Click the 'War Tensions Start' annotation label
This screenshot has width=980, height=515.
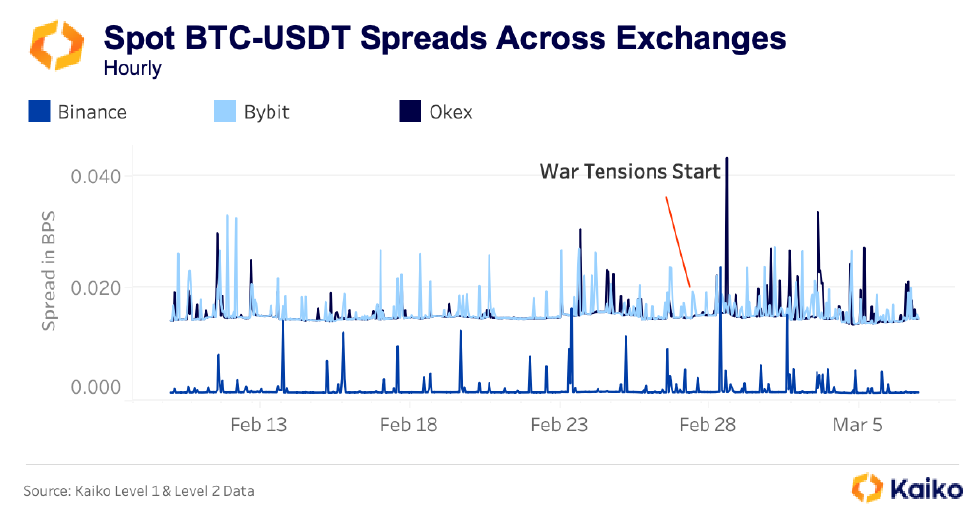coord(629,171)
